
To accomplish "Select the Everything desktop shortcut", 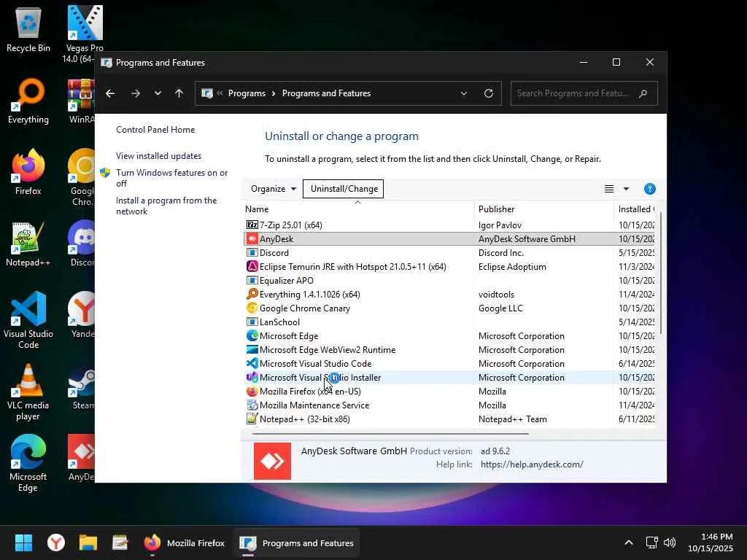I will [x=28, y=101].
